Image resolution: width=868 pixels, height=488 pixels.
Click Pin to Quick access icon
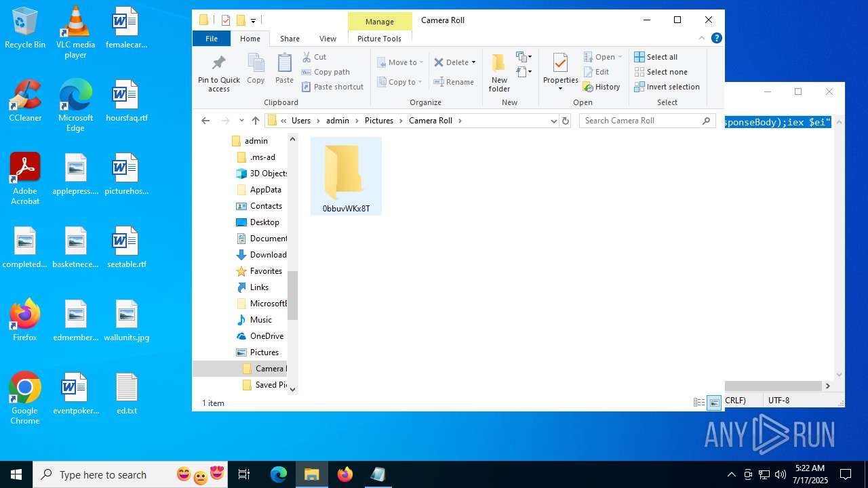(218, 64)
